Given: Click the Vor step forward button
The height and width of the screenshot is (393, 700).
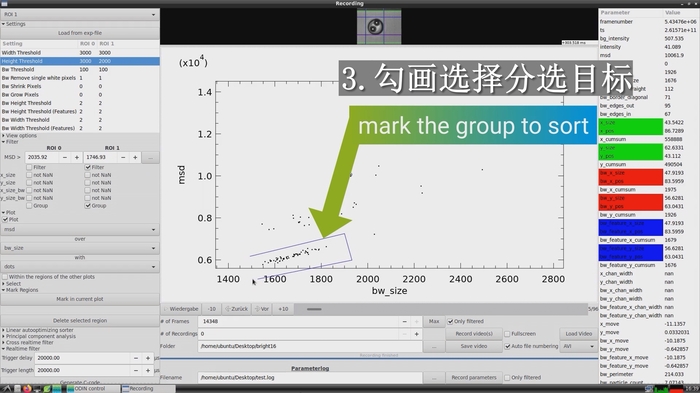Looking at the screenshot, I should point(262,309).
